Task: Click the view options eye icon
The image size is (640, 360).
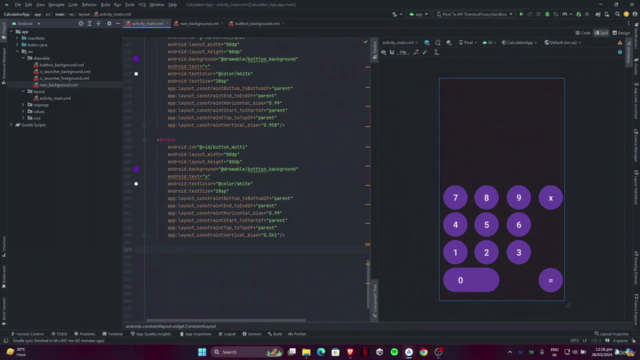Action: [383, 52]
